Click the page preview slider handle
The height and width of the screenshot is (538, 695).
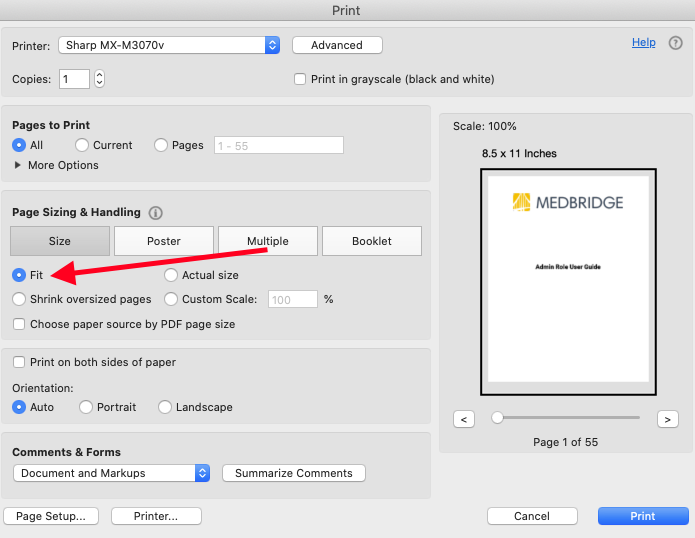497,417
